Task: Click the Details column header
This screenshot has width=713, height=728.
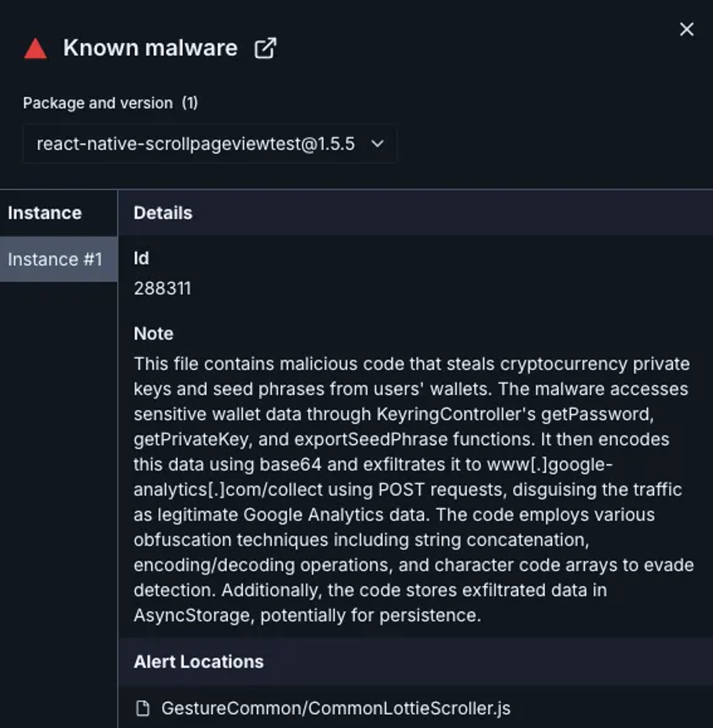Action: (163, 213)
